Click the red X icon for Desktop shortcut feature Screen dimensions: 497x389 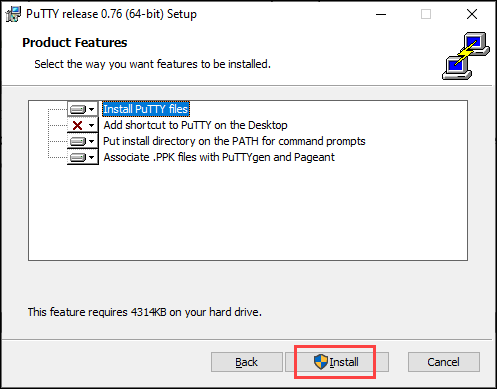(77, 125)
